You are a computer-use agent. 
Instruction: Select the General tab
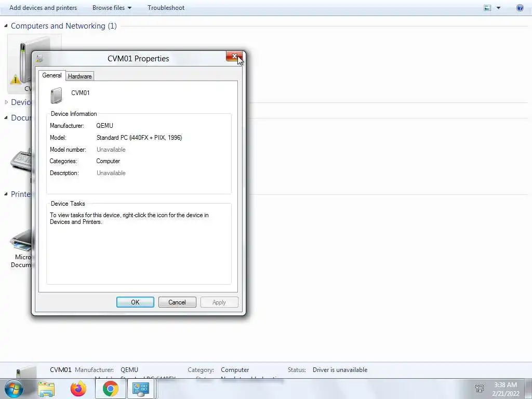[52, 75]
